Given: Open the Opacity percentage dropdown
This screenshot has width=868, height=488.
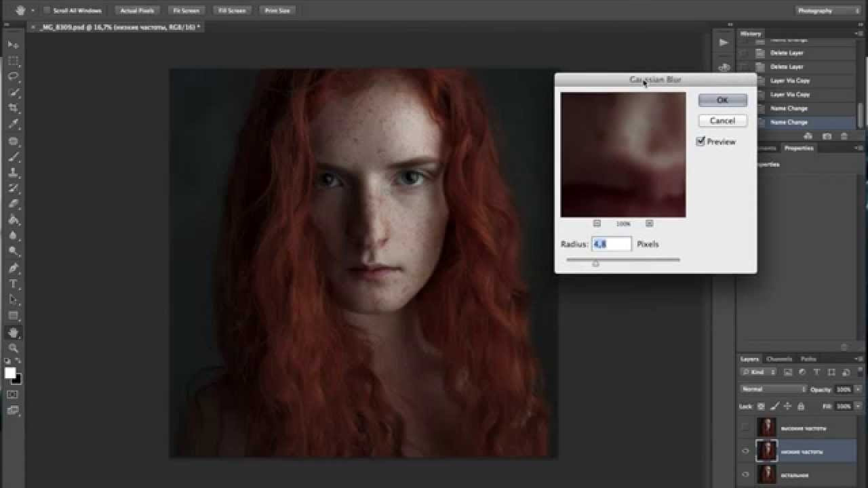Looking at the screenshot, I should pyautogui.click(x=857, y=389).
